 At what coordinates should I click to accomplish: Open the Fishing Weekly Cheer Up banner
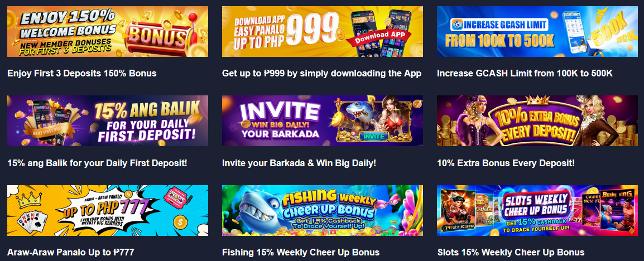pos(323,210)
